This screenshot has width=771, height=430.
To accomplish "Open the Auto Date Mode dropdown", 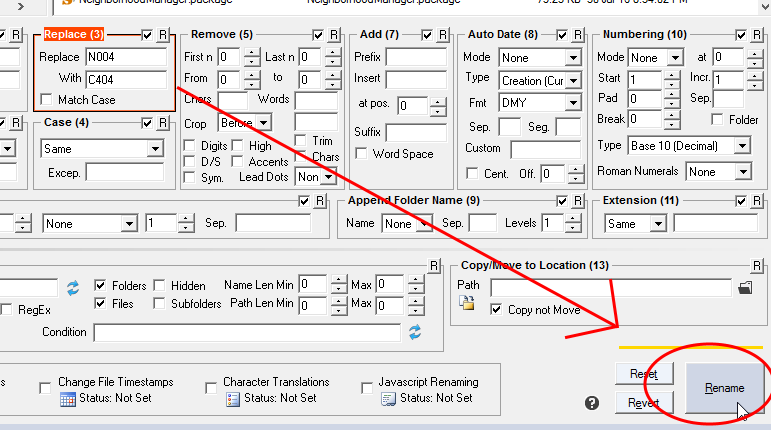I will pyautogui.click(x=539, y=58).
